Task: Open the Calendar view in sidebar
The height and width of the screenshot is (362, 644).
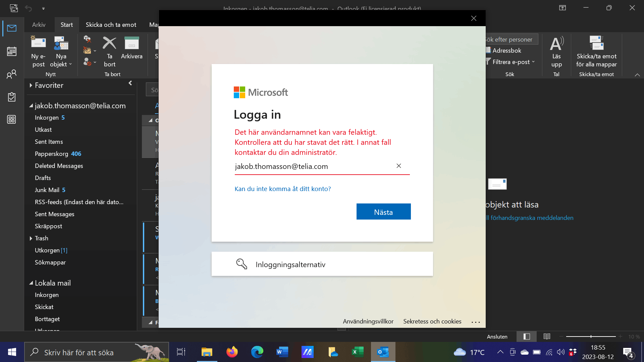Action: [12, 51]
